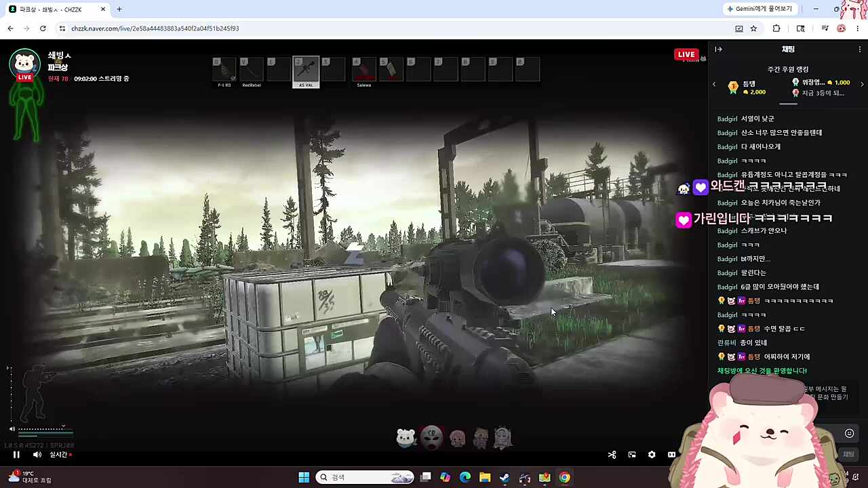Click the 채팅 tab header
Screen dimensions: 868x488
[x=788, y=49]
